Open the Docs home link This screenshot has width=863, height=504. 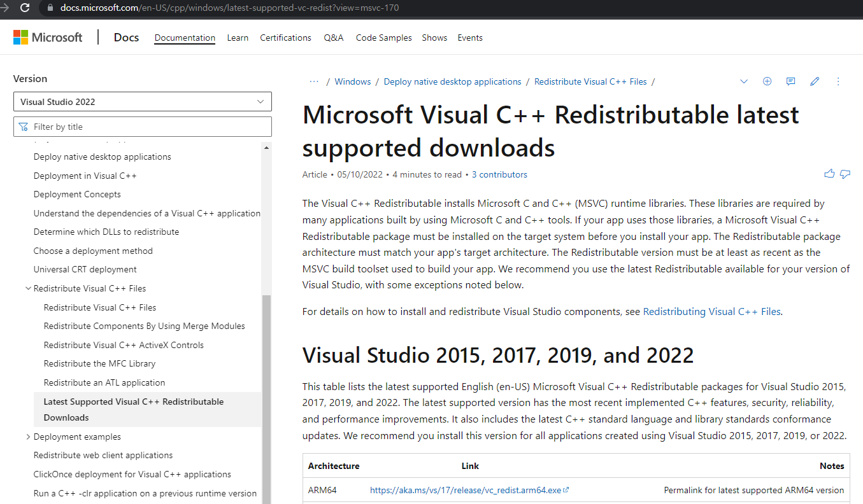126,38
